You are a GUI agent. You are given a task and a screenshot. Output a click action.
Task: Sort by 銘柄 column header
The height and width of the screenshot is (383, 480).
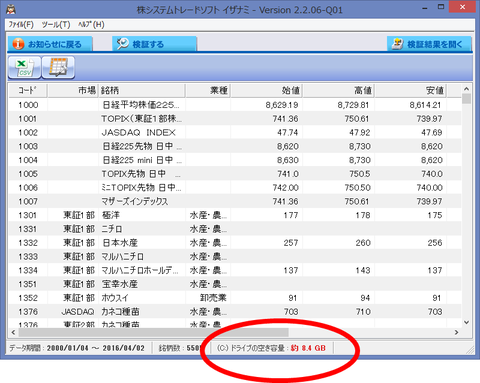(x=142, y=90)
